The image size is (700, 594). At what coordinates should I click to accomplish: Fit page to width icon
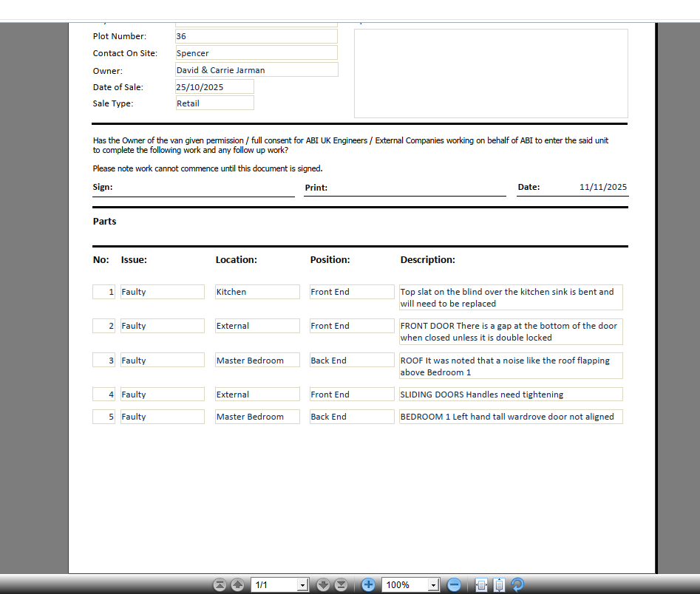481,584
